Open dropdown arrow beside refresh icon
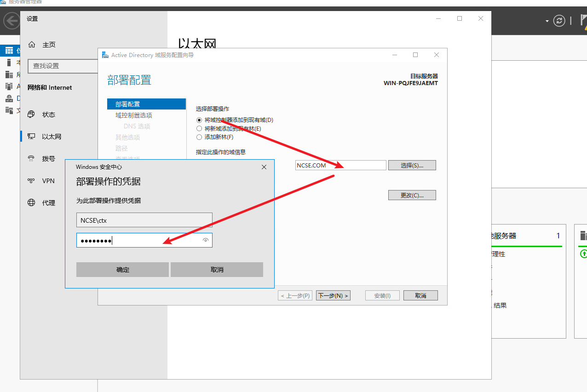Viewport: 587px width, 392px height. [547, 21]
